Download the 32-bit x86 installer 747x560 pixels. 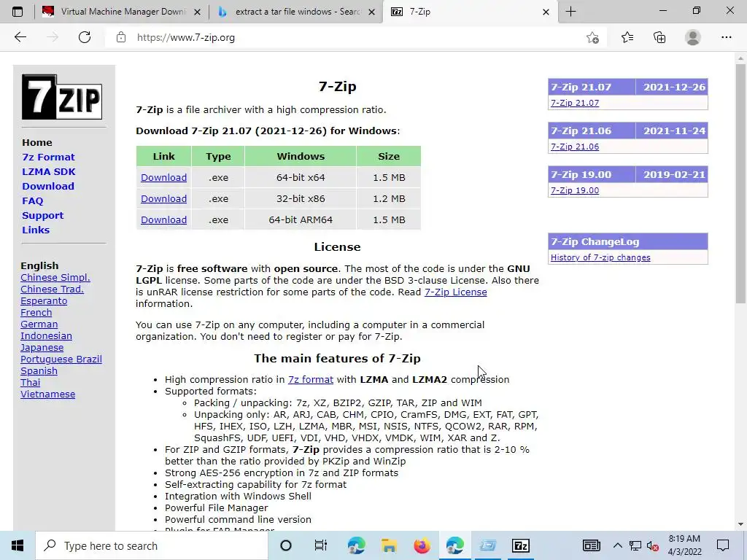[x=163, y=198]
